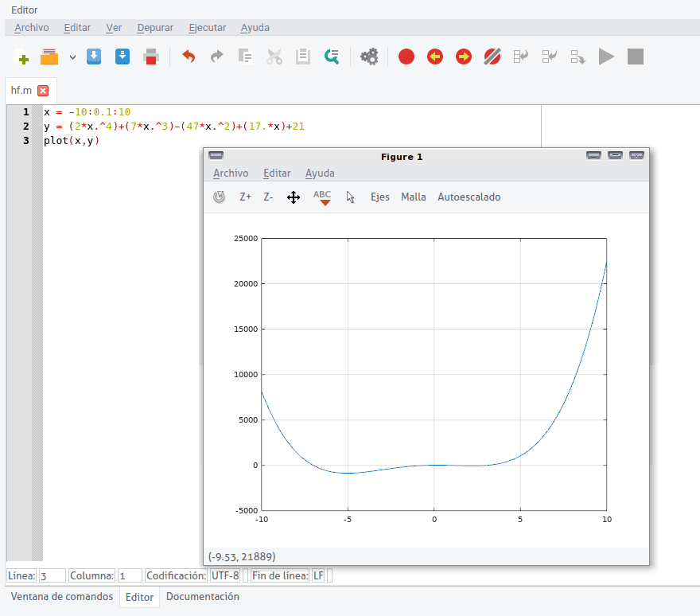Expand the dropdown beside the open file icon
The width and height of the screenshot is (700, 616).
72,57
